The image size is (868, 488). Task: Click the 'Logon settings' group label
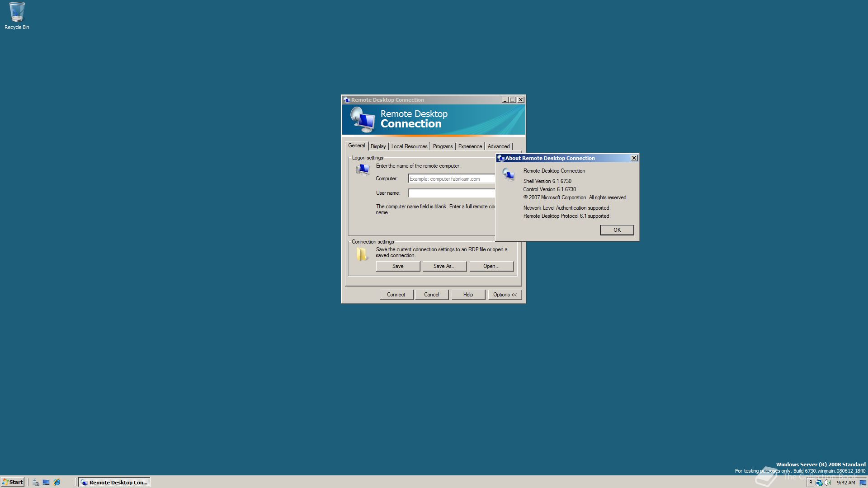click(368, 158)
